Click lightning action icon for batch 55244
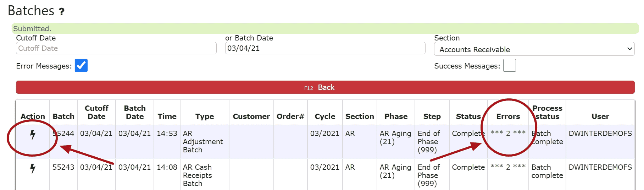Viewport: 644px width, 190px height. pyautogui.click(x=33, y=135)
